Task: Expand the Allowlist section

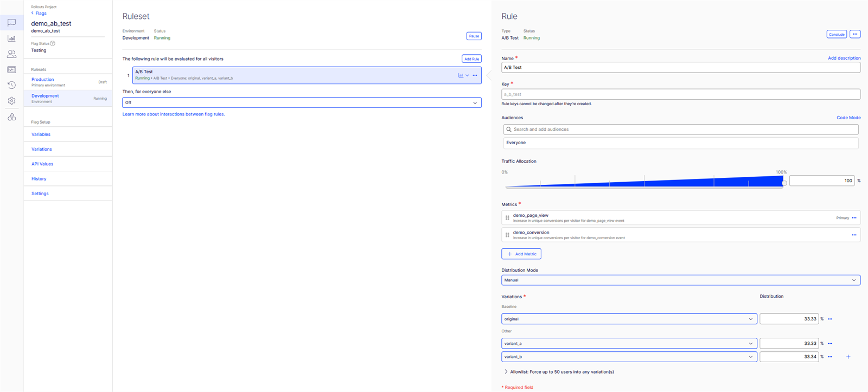Action: click(x=559, y=372)
